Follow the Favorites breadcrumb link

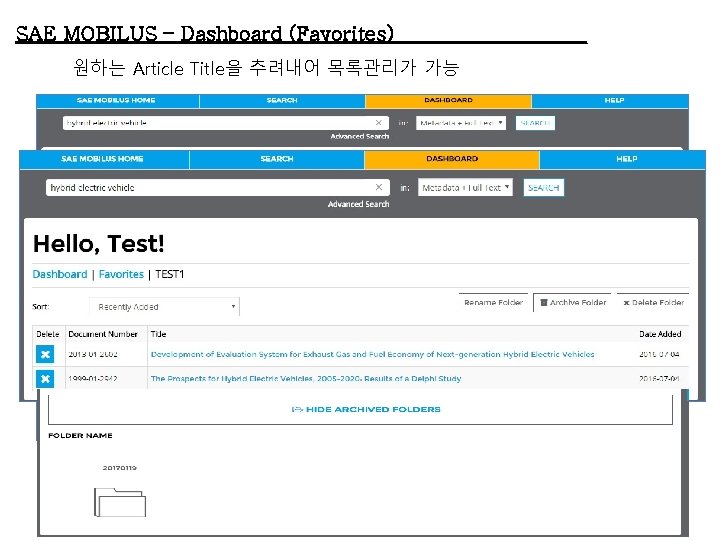pyautogui.click(x=121, y=274)
